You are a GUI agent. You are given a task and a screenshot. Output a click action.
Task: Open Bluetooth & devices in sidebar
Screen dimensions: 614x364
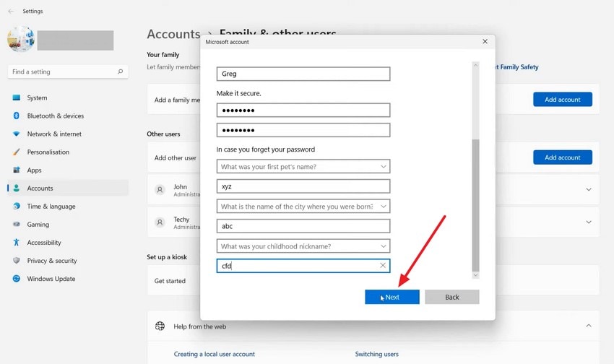point(68,116)
